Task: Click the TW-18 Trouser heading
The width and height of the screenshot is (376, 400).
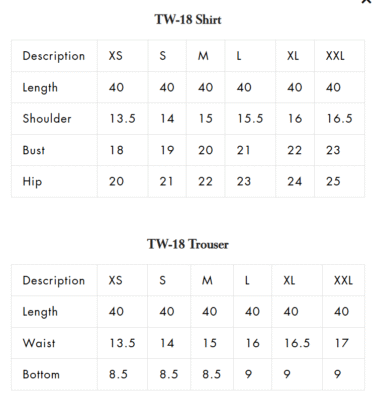Action: click(188, 244)
